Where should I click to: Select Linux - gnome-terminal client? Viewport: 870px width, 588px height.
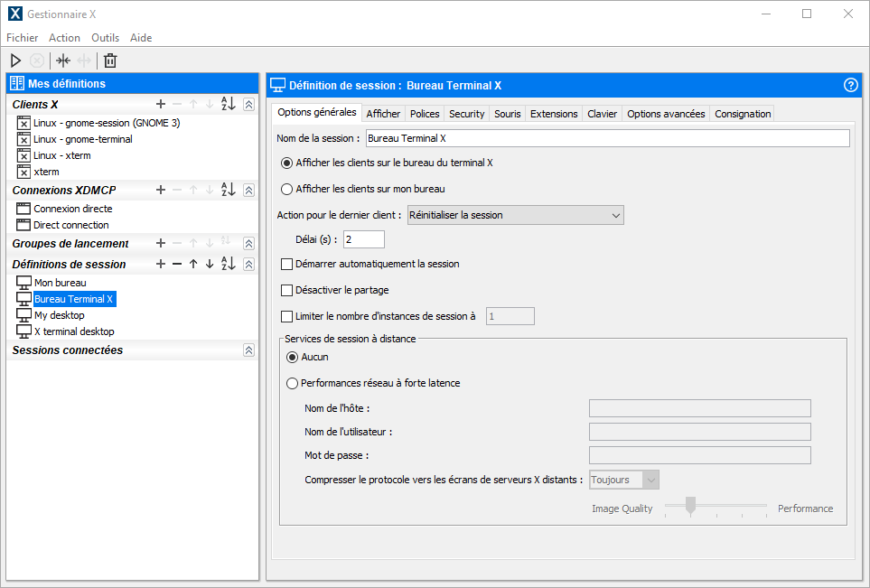[82, 139]
